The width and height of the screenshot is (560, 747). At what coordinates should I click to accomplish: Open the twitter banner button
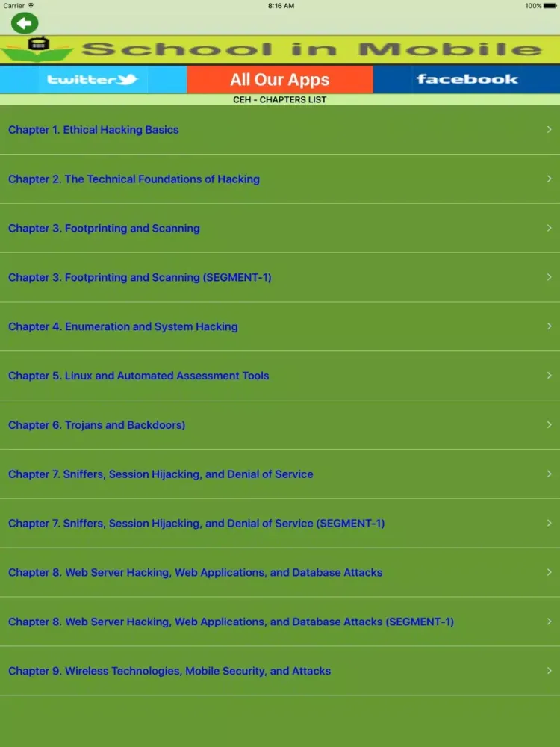click(x=93, y=80)
